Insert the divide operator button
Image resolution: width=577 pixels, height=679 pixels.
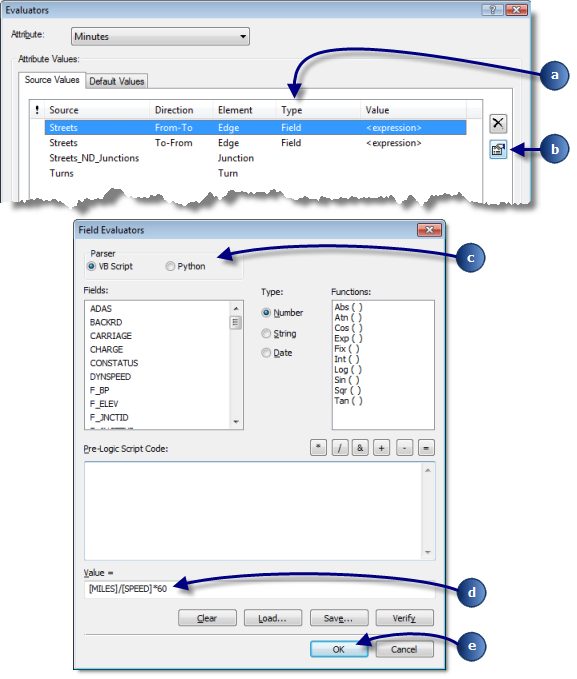click(x=340, y=448)
